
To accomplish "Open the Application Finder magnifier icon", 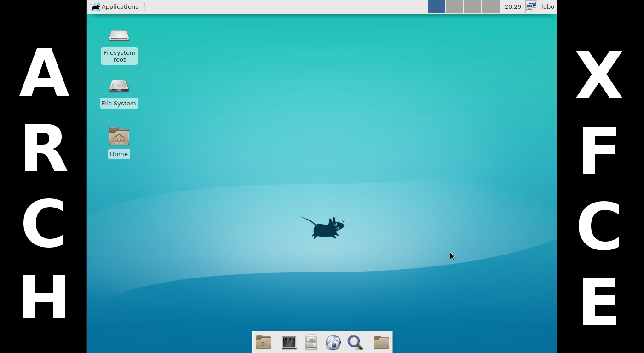I will tap(355, 342).
